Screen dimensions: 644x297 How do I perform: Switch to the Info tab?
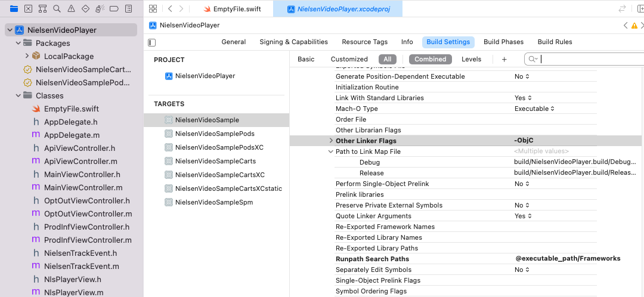point(407,42)
